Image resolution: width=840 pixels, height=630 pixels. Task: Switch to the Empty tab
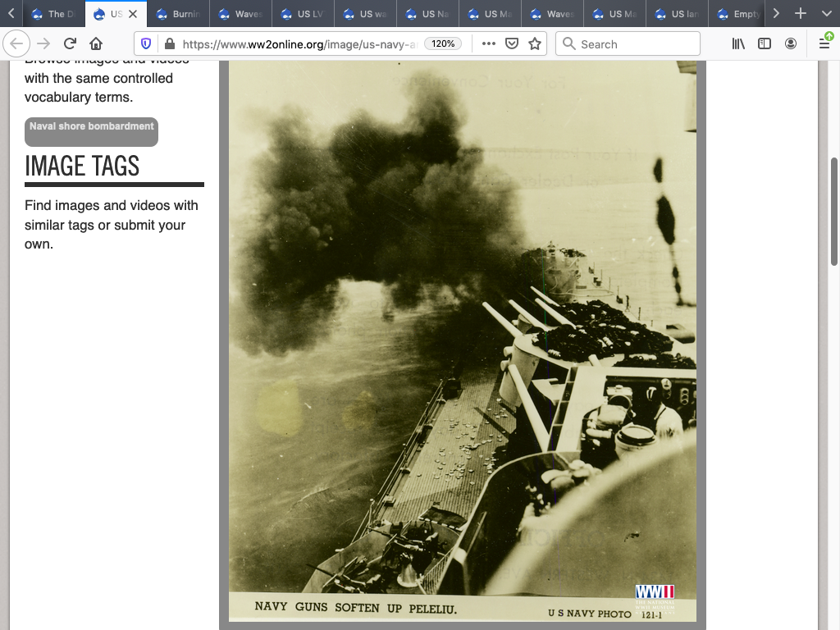click(x=738, y=14)
